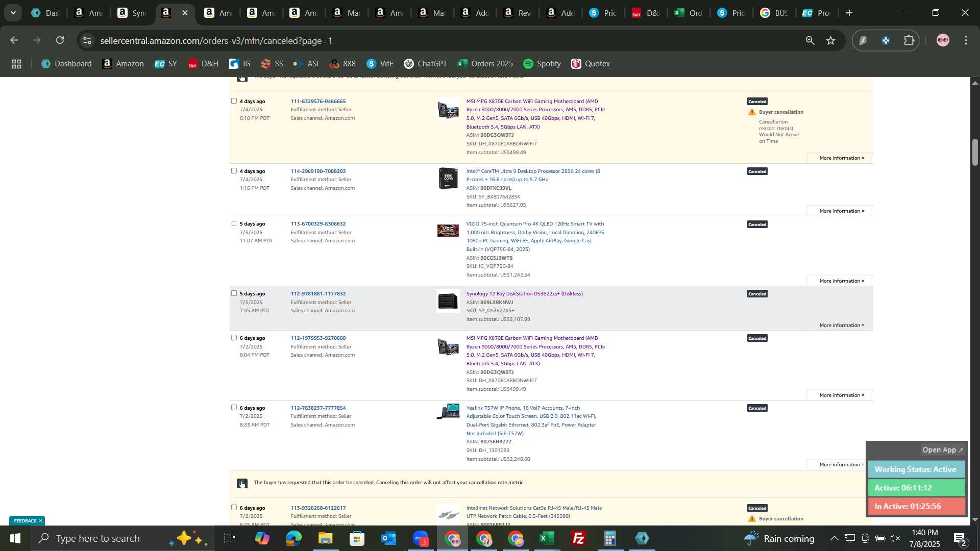Open Chrome three-dot menu

tap(966, 40)
